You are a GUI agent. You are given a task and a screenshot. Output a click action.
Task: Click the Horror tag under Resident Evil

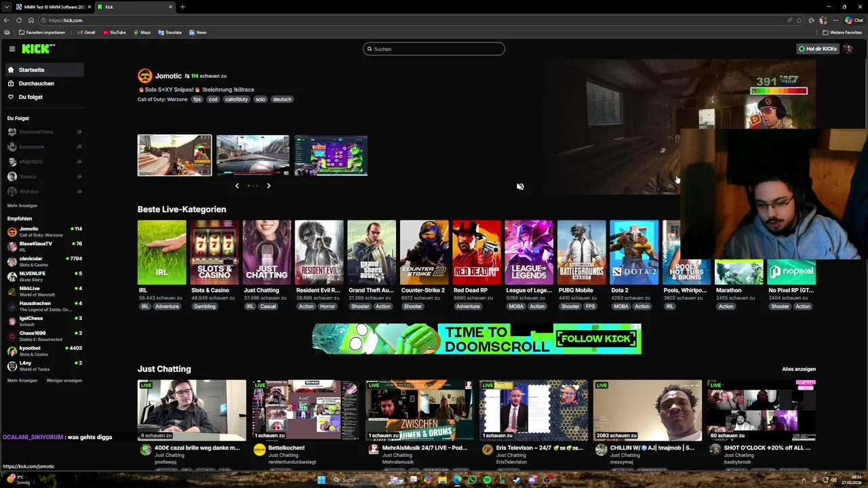tap(327, 306)
